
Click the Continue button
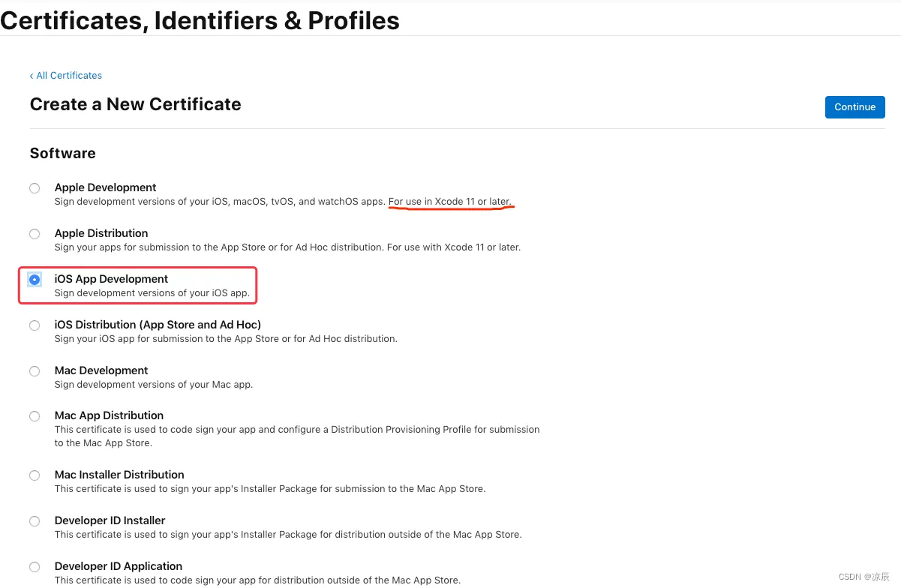(854, 107)
